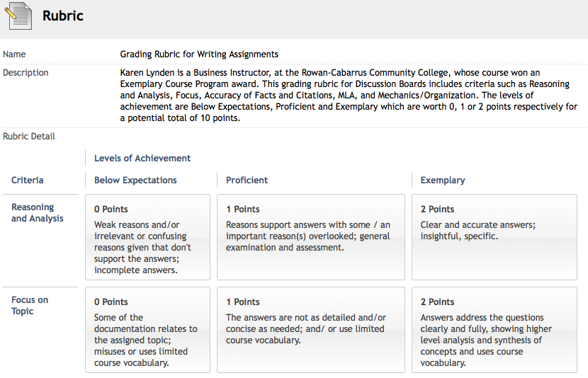Click the Name field label

tap(14, 55)
